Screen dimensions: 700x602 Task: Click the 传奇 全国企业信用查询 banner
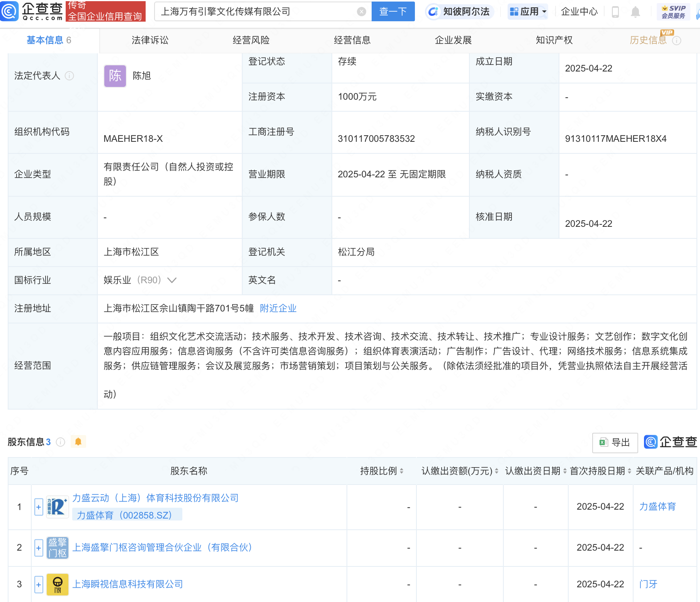105,11
